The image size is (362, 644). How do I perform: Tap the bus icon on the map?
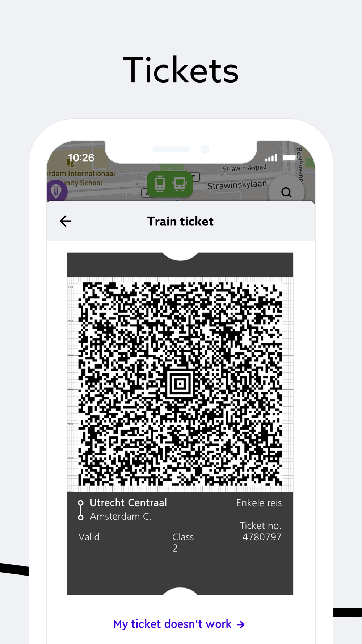(x=179, y=184)
